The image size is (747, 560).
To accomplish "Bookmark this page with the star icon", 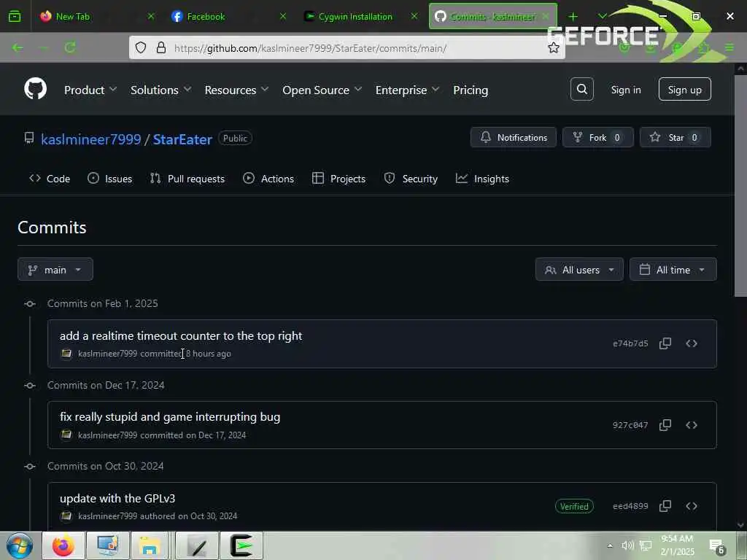I will [x=553, y=47].
